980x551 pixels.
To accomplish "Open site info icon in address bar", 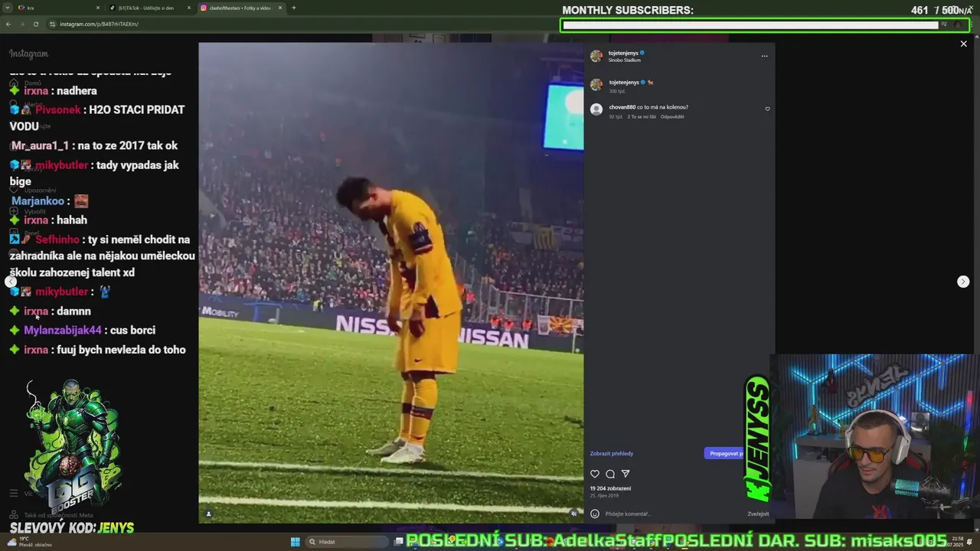I will (x=53, y=24).
